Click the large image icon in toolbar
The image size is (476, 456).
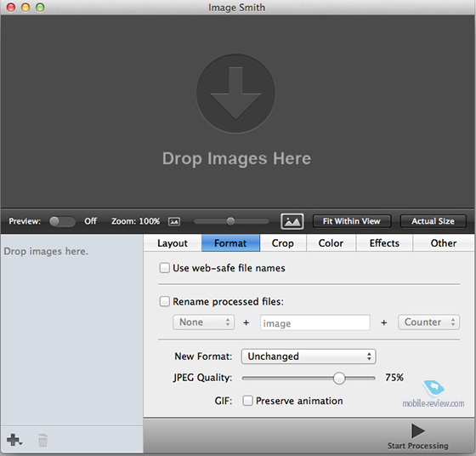(x=292, y=221)
